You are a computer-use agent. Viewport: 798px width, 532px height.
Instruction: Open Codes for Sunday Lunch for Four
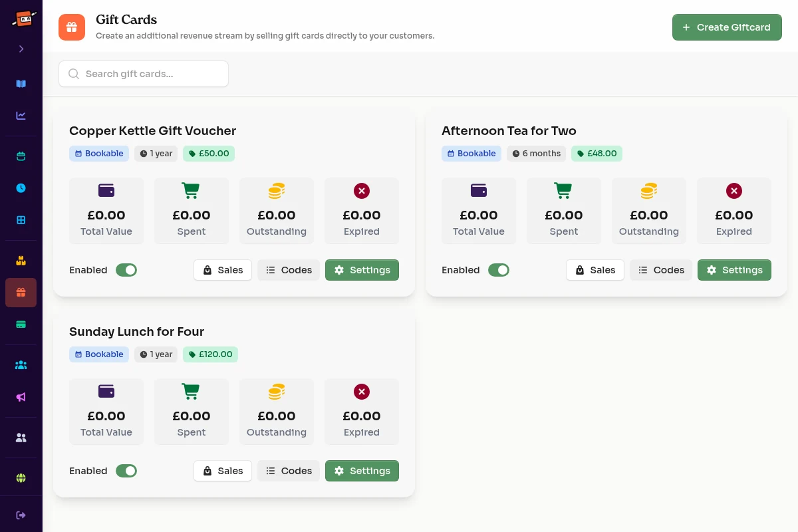click(289, 471)
